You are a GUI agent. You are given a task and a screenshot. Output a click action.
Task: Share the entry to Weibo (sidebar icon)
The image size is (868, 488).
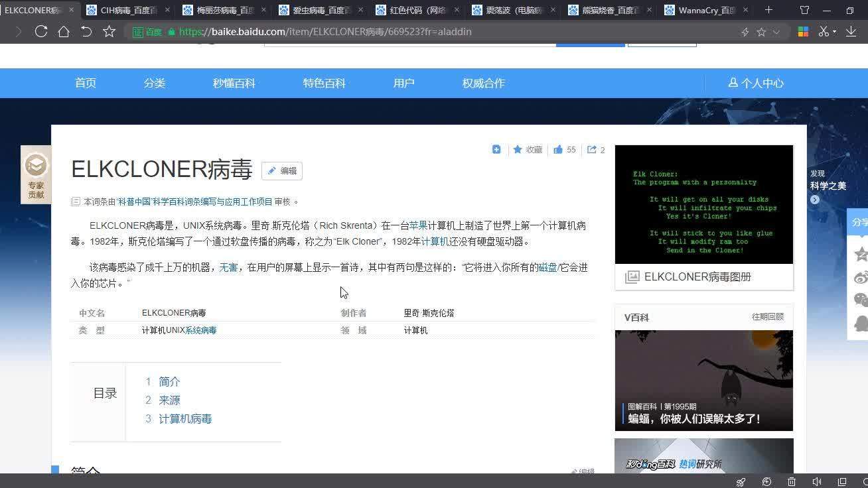click(x=861, y=277)
